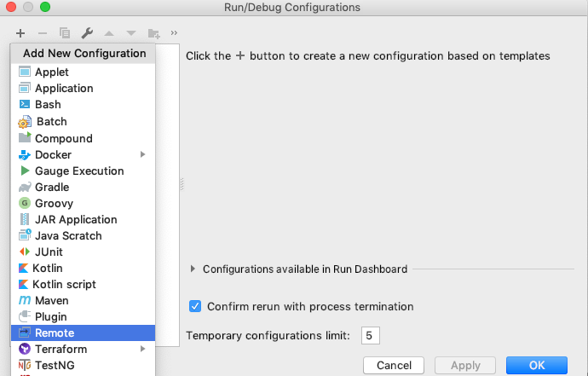Image resolution: width=588 pixels, height=376 pixels.
Task: Select the Kotlin script label
Action: tap(65, 284)
